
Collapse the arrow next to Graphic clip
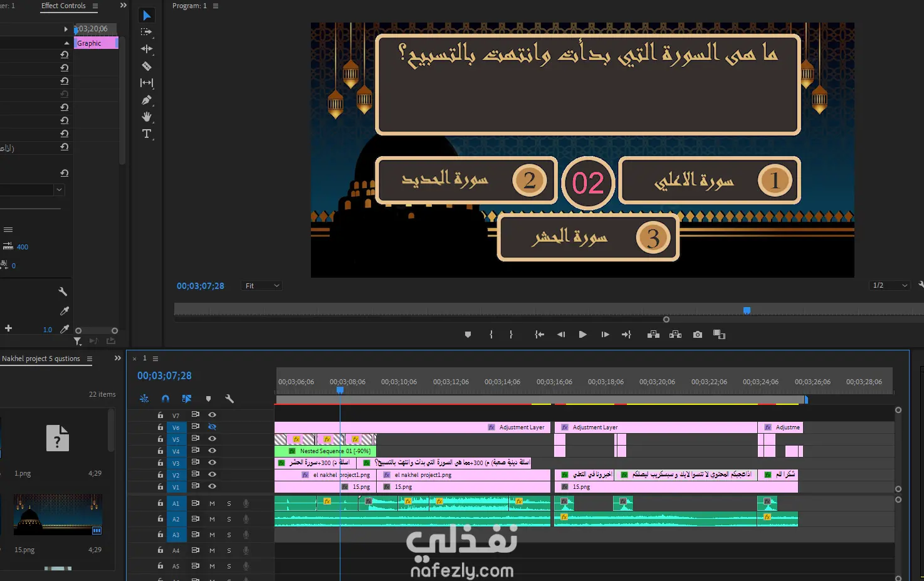[x=66, y=43]
